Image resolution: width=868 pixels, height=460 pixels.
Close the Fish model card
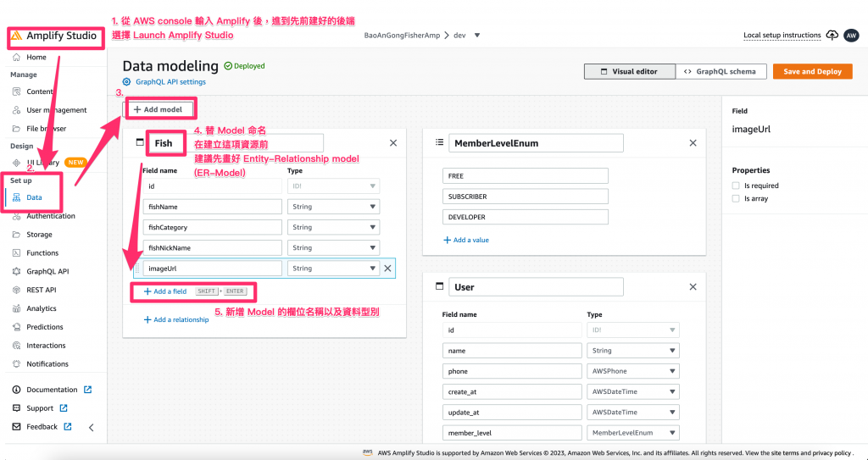tap(393, 143)
